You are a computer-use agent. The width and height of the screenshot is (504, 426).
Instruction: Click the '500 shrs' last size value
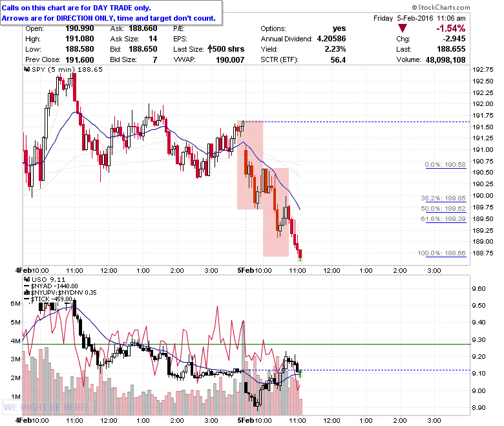[x=229, y=49]
